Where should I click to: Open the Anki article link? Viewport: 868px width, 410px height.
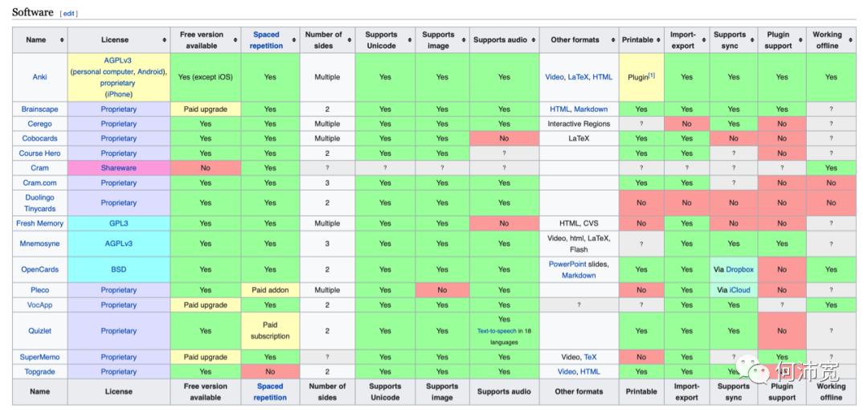(x=39, y=77)
